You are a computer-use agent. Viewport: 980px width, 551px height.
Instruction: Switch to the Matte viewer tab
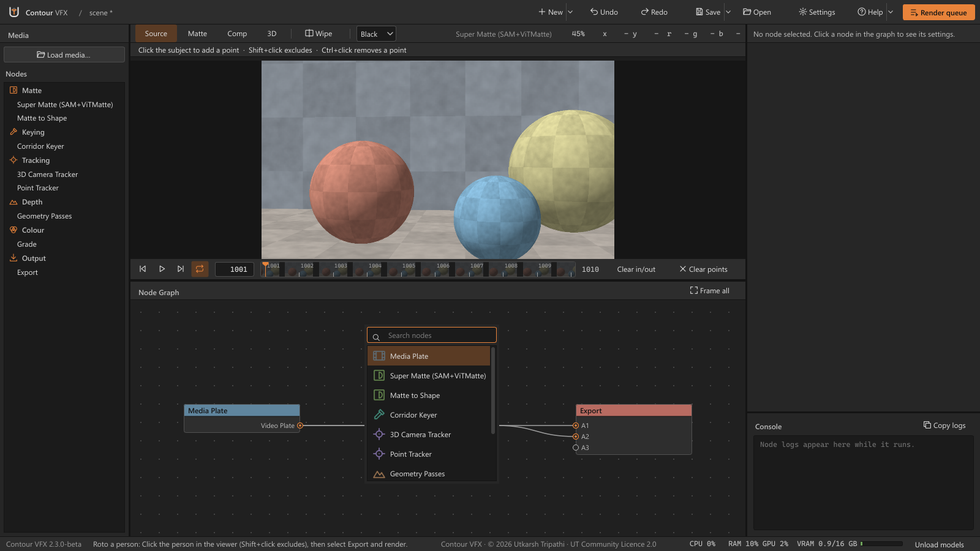coord(197,34)
